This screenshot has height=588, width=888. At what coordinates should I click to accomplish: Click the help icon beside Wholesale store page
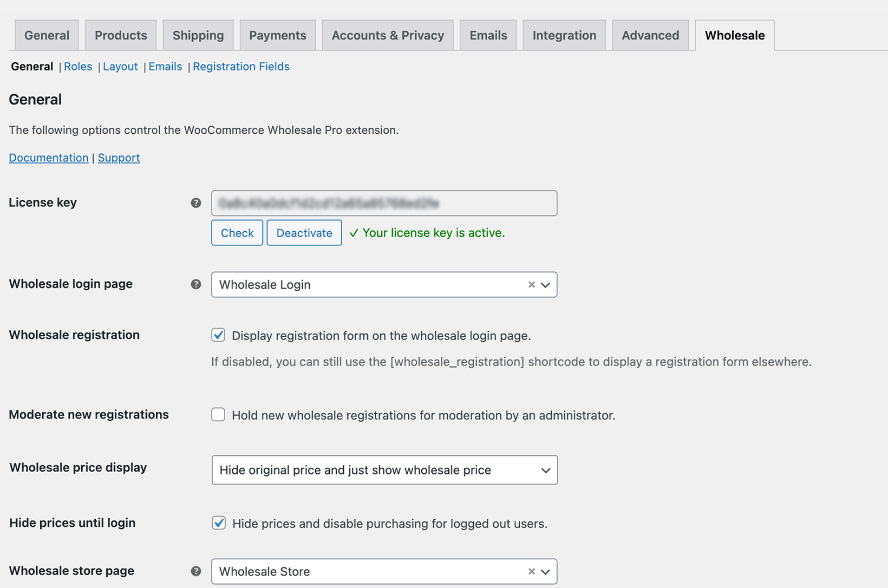pos(195,571)
